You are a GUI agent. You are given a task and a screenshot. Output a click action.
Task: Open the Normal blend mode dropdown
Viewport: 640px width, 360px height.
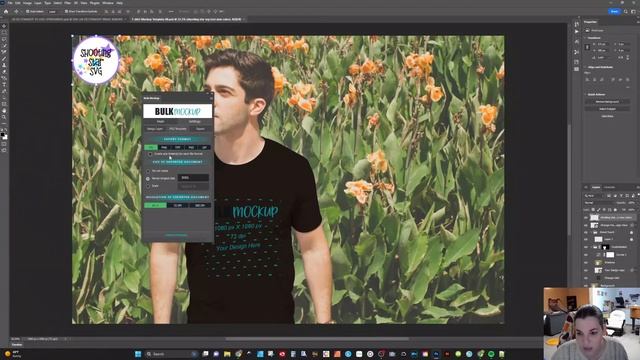[600, 202]
